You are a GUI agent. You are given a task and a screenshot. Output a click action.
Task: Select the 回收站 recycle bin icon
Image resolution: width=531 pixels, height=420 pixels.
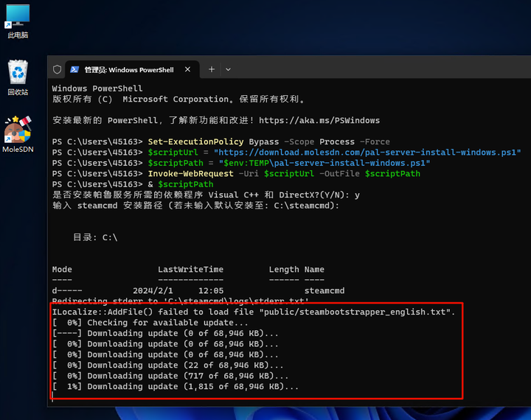(18, 78)
